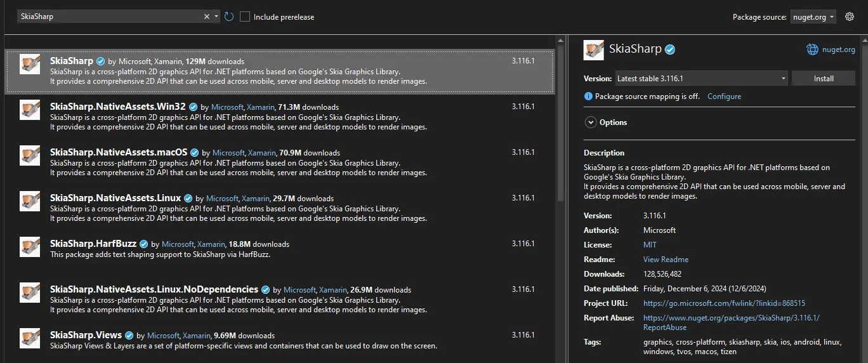The height and width of the screenshot is (363, 868).
Task: Click the package source mapping info icon
Action: [x=588, y=96]
